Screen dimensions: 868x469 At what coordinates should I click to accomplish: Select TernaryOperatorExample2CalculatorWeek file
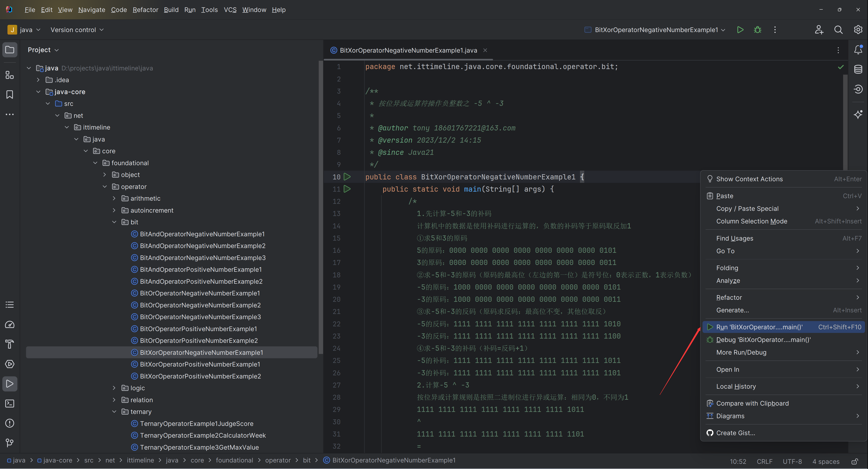(203, 435)
